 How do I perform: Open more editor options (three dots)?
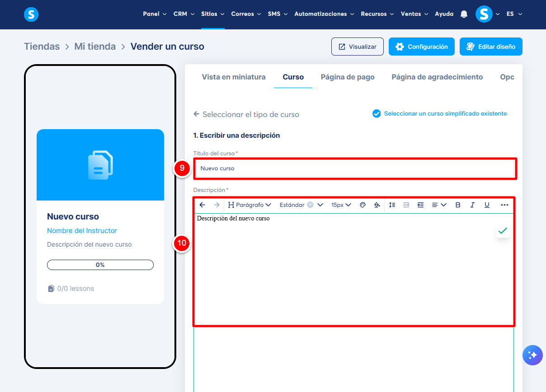[504, 205]
